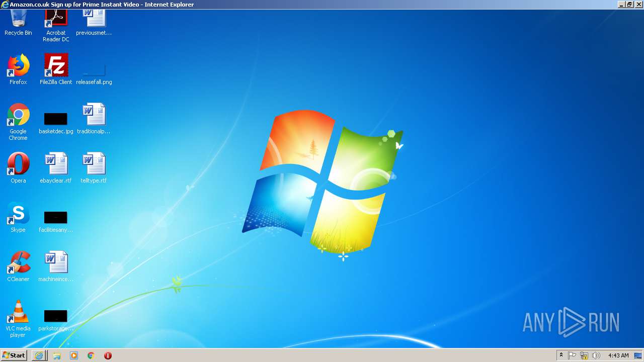Click the Internet Explorer title bar icon

5,5
